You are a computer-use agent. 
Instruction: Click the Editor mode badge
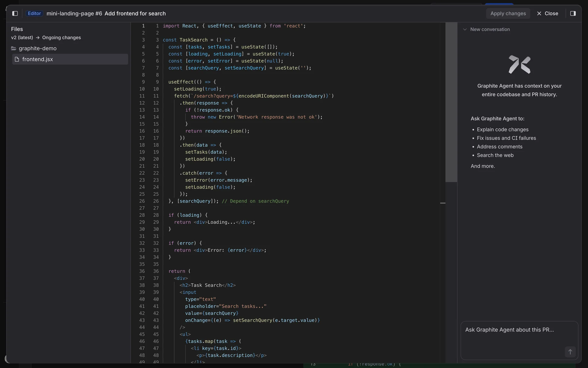pos(34,13)
